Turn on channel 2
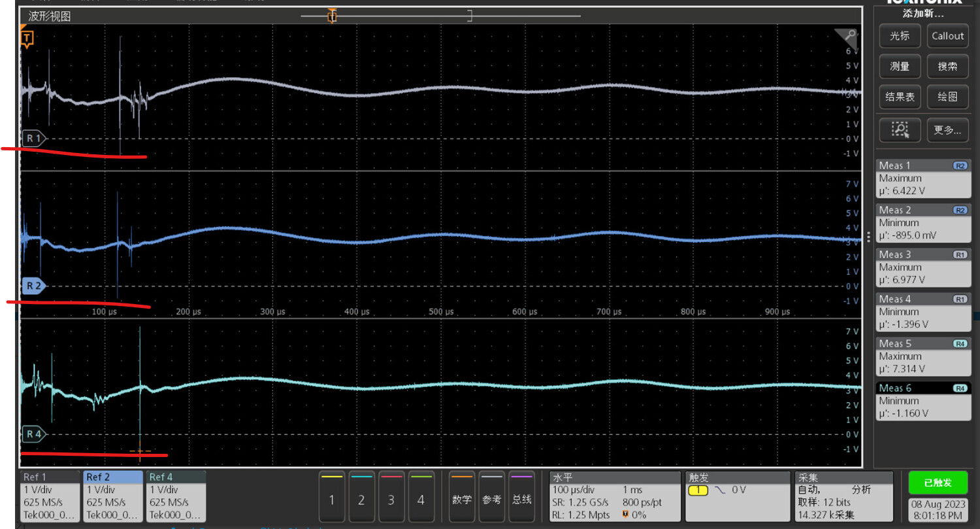The height and width of the screenshot is (529, 980). click(361, 498)
